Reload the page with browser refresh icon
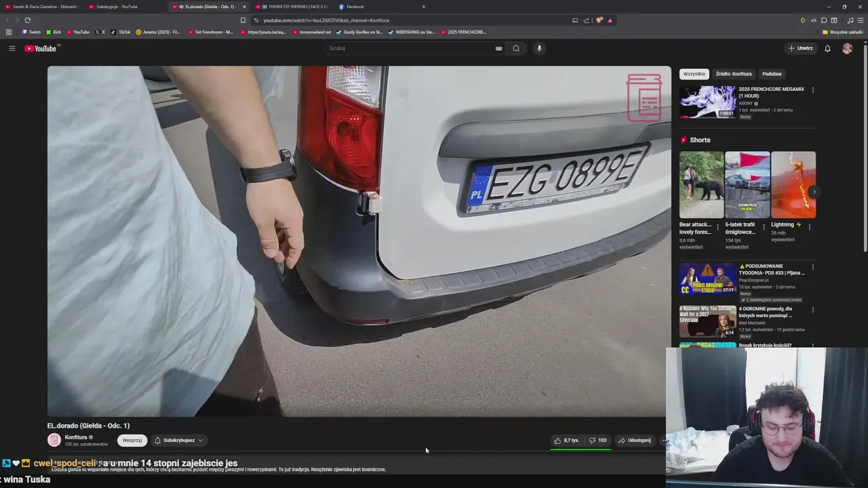Image resolution: width=868 pixels, height=488 pixels. [28, 20]
